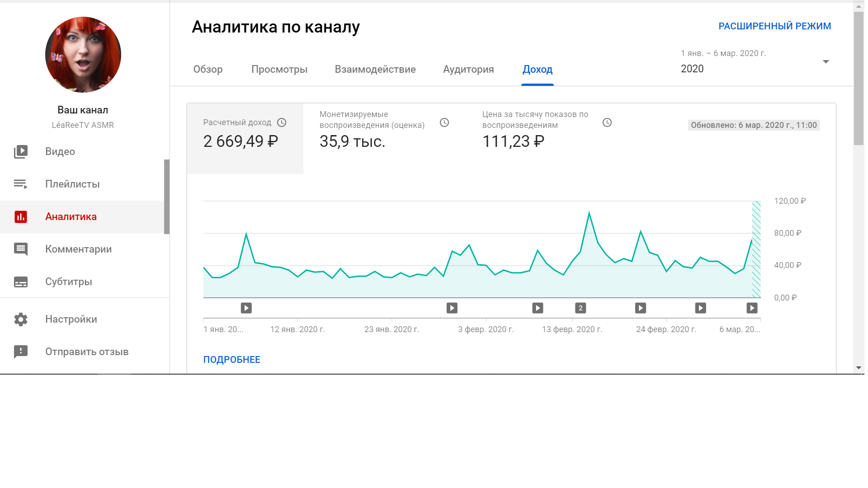Click the clock icon beside Расчетный доход
868x488 pixels.
(283, 122)
